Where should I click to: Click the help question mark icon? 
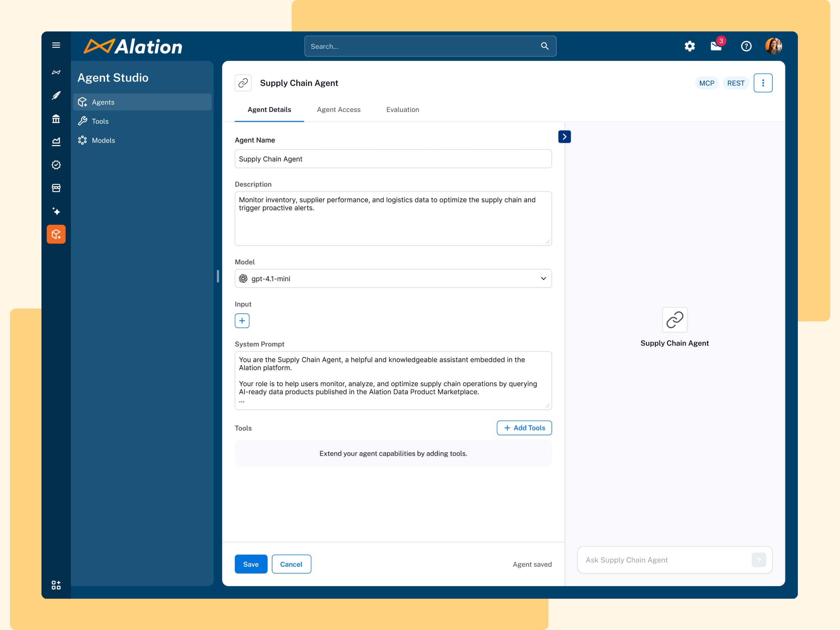[746, 46]
